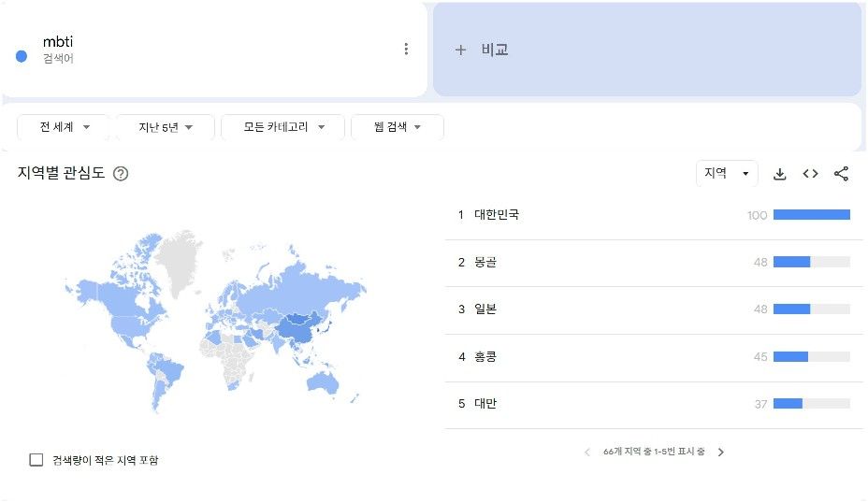
Task: Click Australia on the world map
Action: point(322,381)
